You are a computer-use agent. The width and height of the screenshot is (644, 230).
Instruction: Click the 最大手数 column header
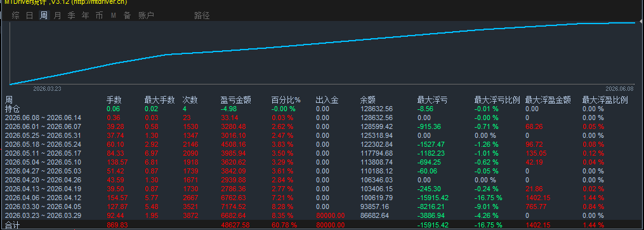click(x=159, y=100)
